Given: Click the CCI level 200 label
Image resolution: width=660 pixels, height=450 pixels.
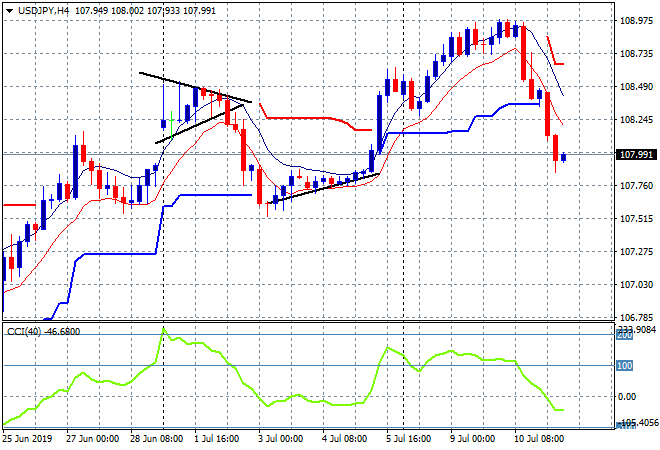Looking at the screenshot, I should (624, 335).
